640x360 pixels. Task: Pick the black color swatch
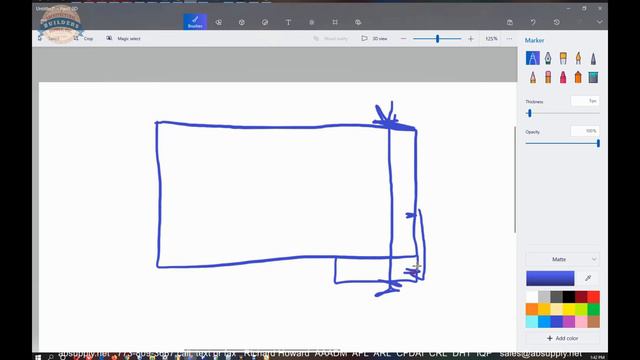pos(569,297)
